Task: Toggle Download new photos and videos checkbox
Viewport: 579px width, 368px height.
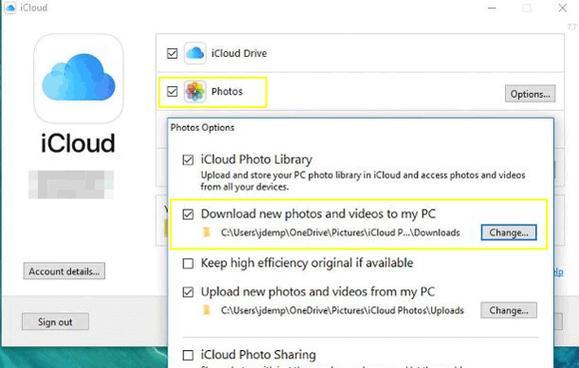Action: tap(188, 214)
